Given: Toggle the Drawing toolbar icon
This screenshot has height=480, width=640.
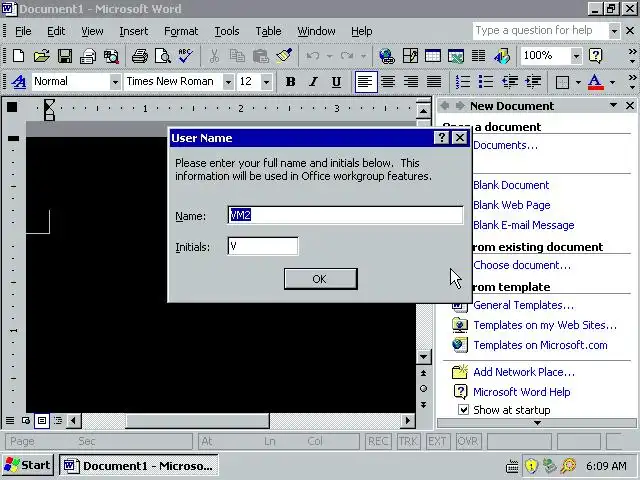Looking at the screenshot, I should [x=502, y=56].
